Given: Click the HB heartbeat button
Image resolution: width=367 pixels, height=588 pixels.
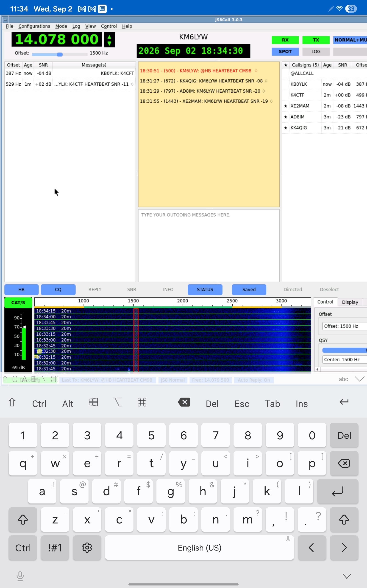Looking at the screenshot, I should coord(21,289).
